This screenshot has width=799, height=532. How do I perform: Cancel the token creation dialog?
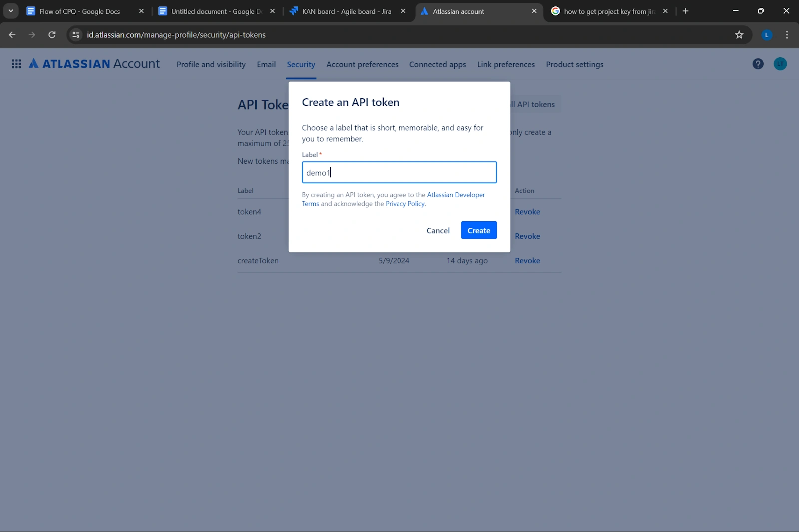(438, 230)
